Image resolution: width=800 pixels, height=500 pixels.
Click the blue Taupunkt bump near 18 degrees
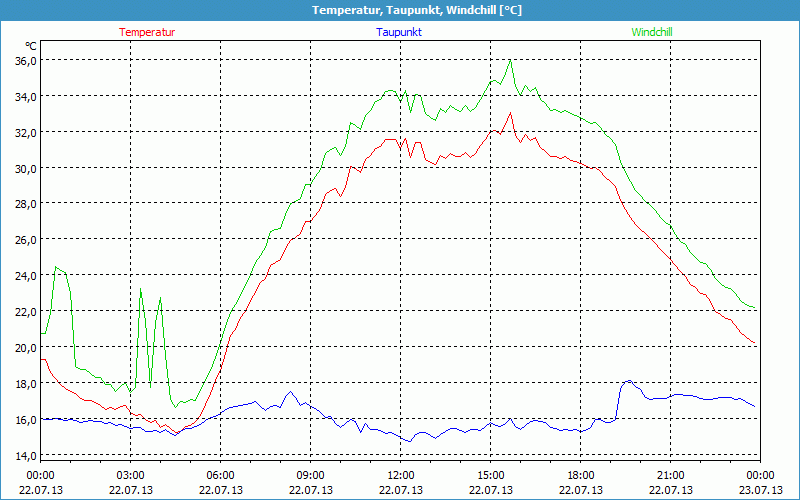coord(629,381)
